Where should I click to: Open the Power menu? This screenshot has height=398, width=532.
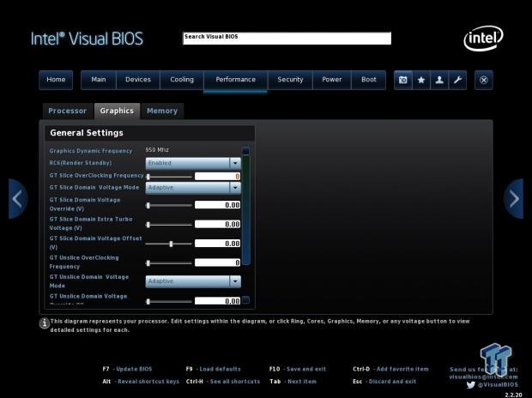point(332,80)
